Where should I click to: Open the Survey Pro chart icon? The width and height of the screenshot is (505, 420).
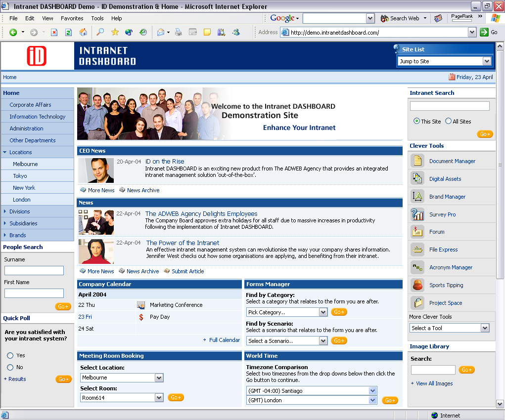(x=418, y=214)
